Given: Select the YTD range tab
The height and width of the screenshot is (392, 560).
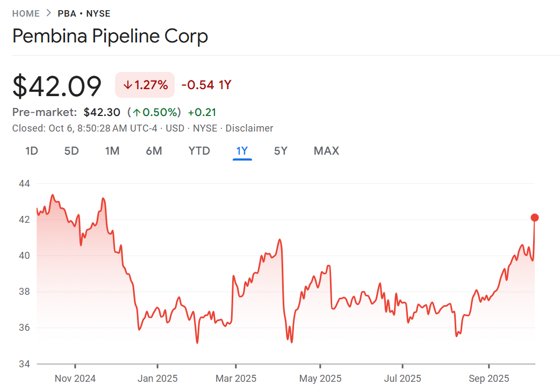Looking at the screenshot, I should click(199, 151).
